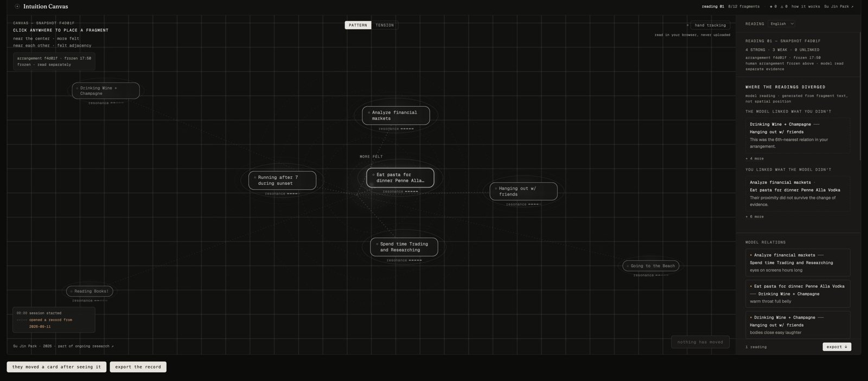Toggle hand tracking on
The height and width of the screenshot is (381, 868).
[710, 25]
